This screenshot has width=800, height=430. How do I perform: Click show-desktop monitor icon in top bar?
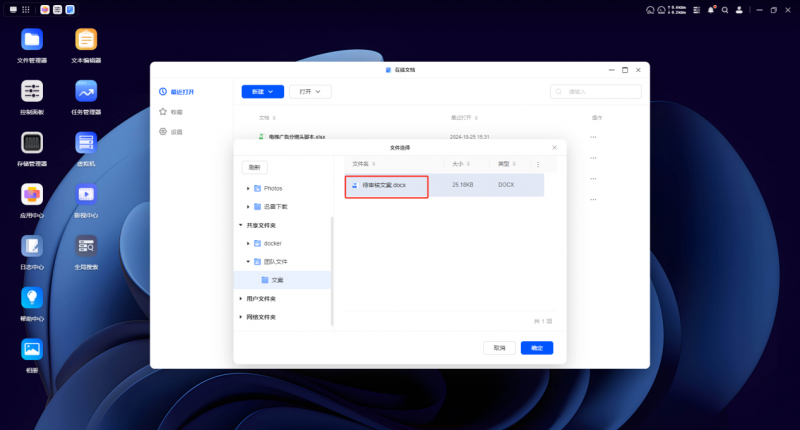coord(13,10)
